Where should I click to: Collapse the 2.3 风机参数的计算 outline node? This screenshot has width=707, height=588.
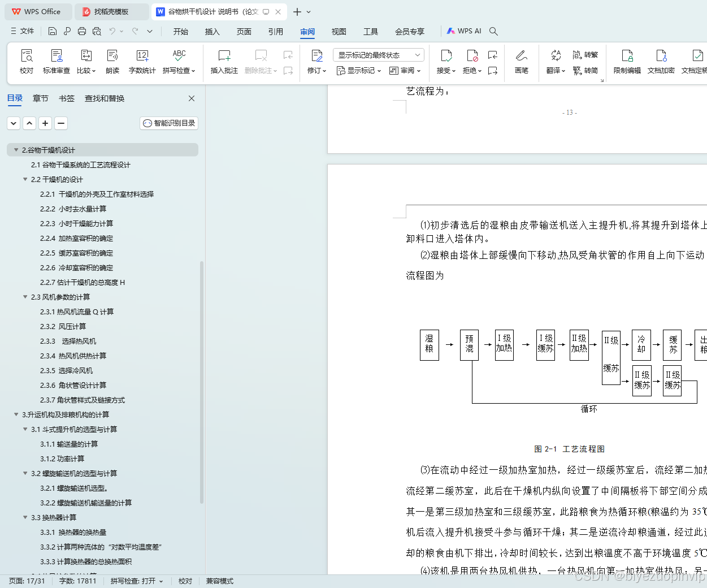tap(25, 297)
